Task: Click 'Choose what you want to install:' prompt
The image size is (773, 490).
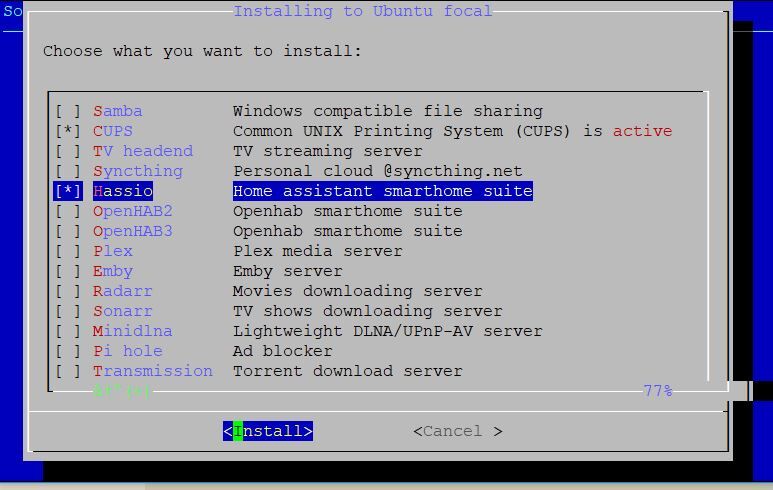Action: click(203, 51)
